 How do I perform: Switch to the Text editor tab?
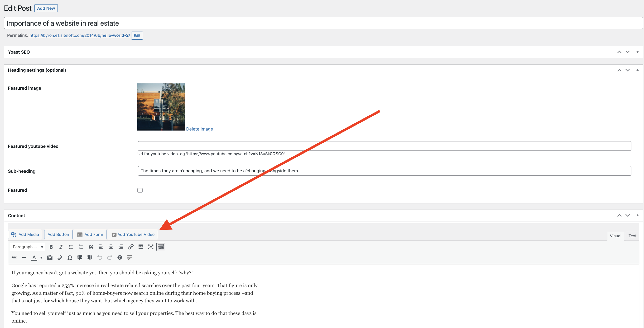point(632,236)
